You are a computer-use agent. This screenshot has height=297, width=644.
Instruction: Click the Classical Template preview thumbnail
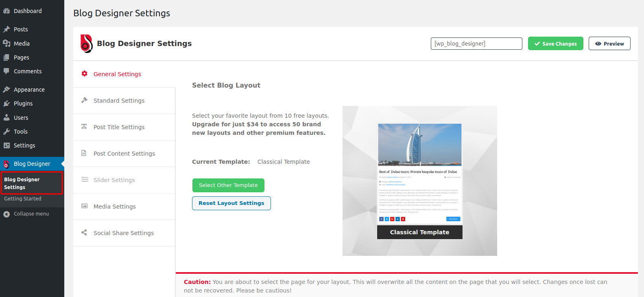[x=420, y=181]
